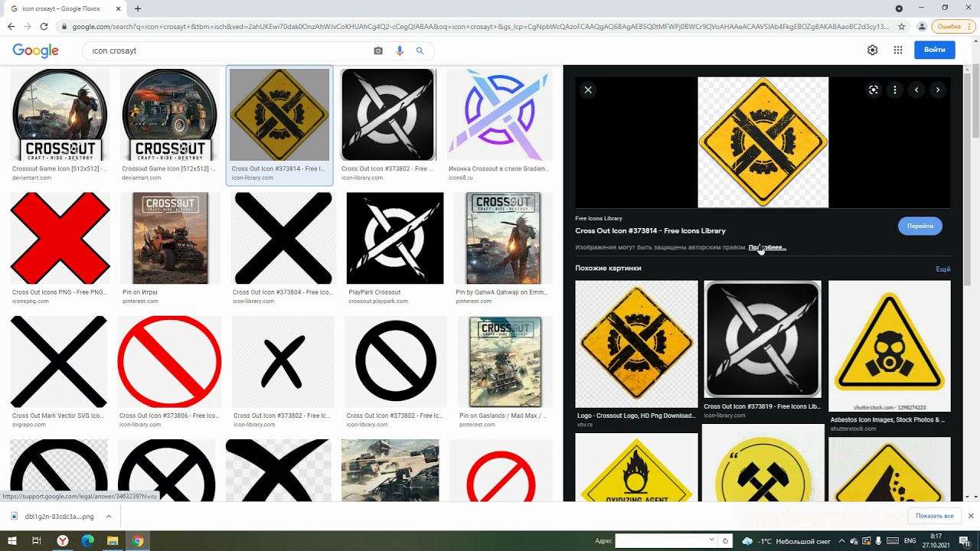Image resolution: width=980 pixels, height=551 pixels.
Task: Open Windows Start menu
Action: click(x=11, y=541)
